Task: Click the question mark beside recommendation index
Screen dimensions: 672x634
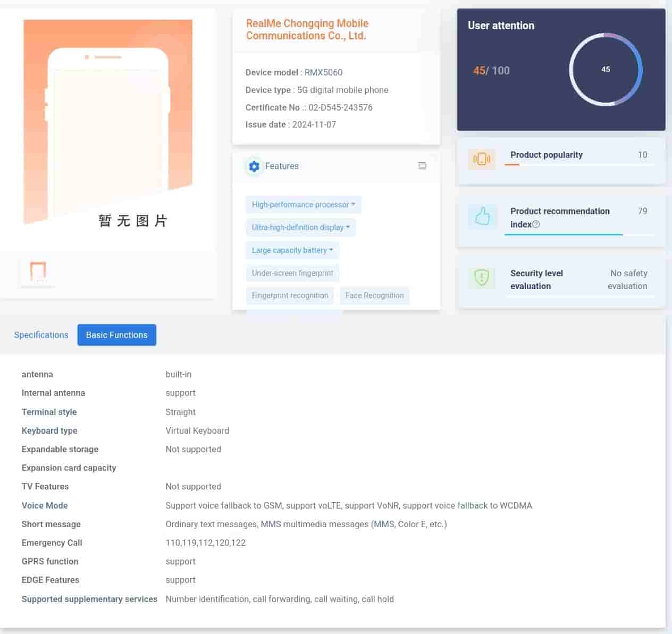Action: pyautogui.click(x=536, y=224)
